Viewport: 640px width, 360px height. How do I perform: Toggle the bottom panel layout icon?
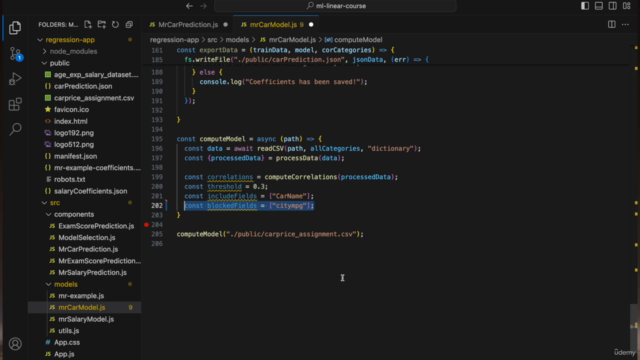(x=599, y=6)
